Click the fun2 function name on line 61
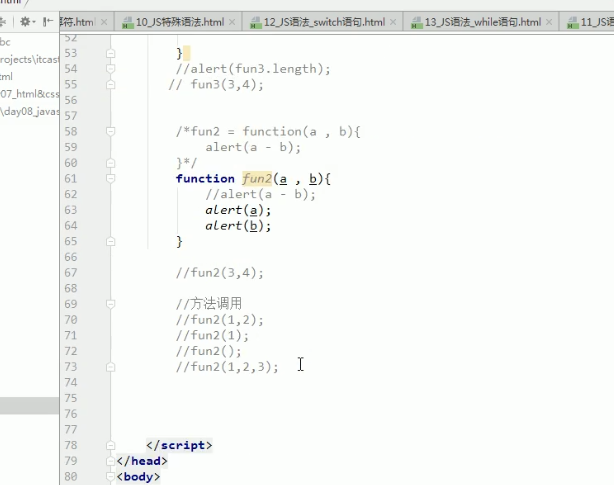Screen dimensions: 614x485 pos(257,179)
